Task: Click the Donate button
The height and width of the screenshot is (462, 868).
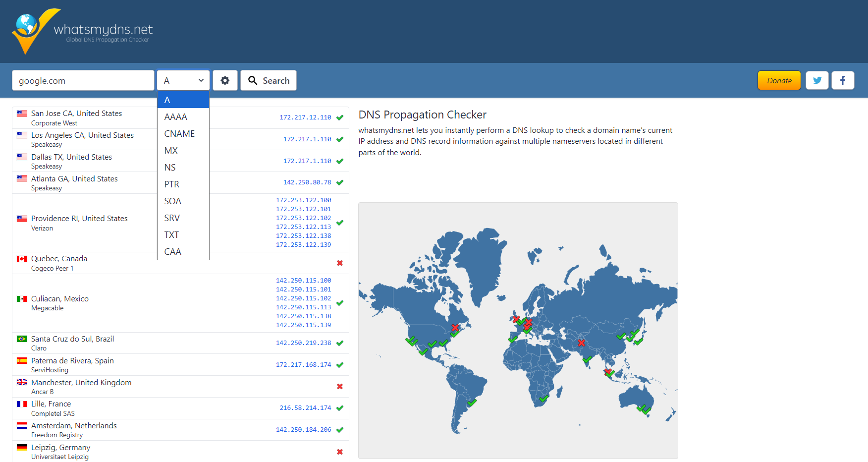Action: [779, 80]
